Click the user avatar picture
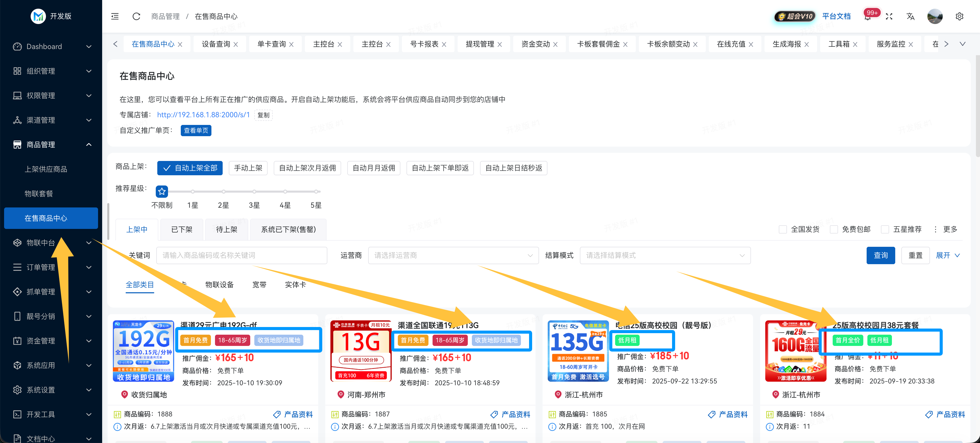Screen dimensions: 980x443 [935, 16]
